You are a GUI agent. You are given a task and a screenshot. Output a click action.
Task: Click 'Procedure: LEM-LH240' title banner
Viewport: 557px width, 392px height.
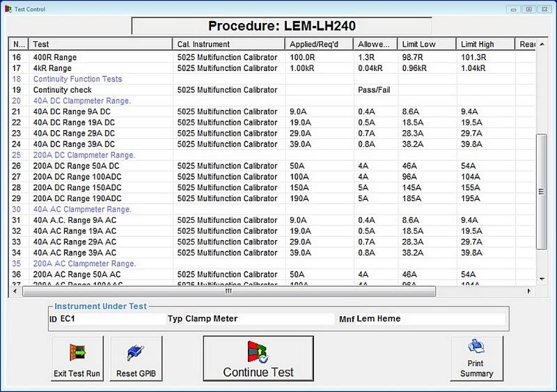click(282, 26)
